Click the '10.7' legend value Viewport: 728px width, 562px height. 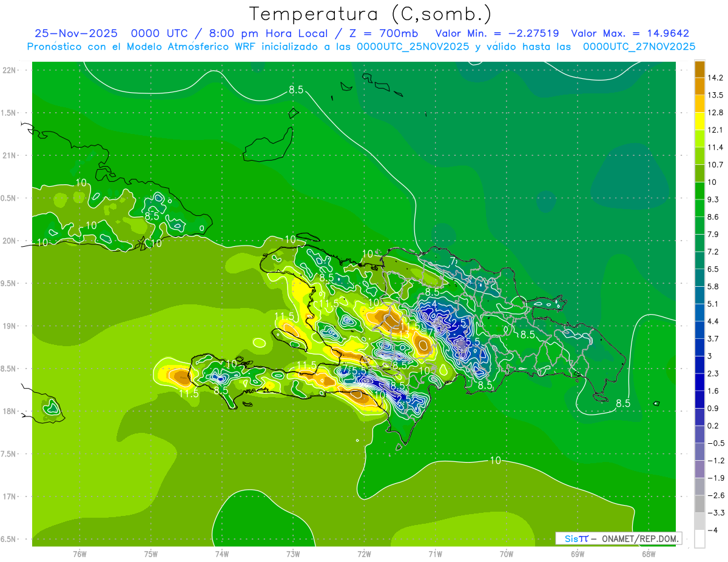[716, 165]
